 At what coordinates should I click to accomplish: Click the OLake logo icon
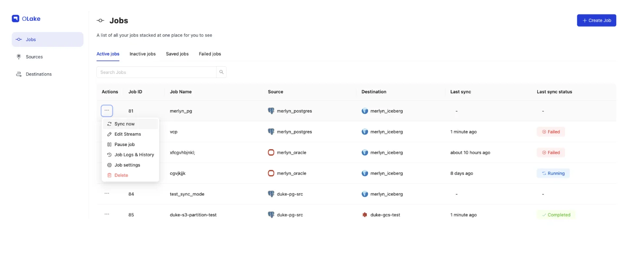pos(16,19)
